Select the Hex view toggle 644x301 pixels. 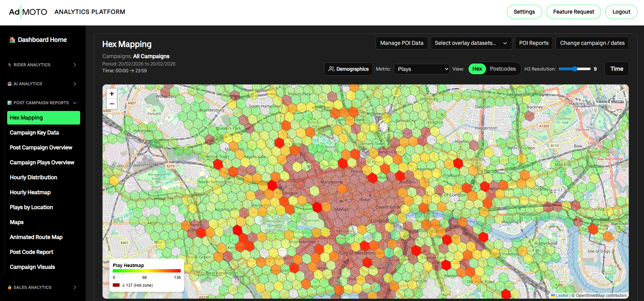(x=477, y=69)
